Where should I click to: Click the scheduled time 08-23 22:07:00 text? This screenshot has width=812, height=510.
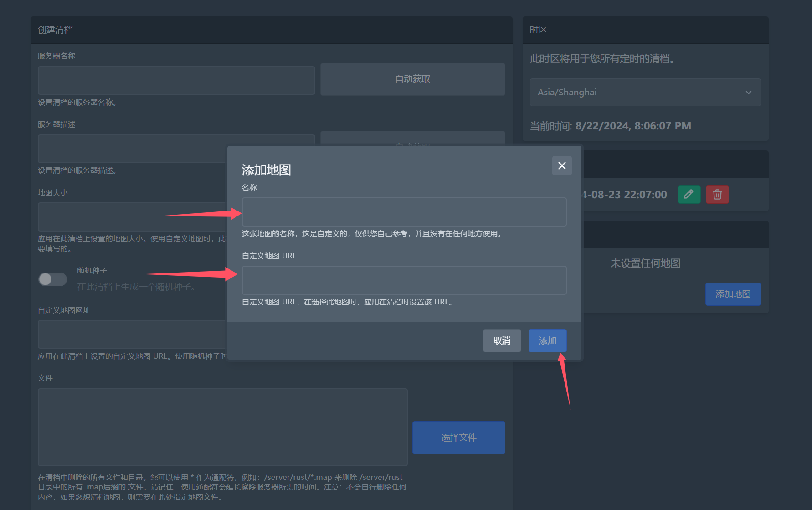[x=625, y=195]
